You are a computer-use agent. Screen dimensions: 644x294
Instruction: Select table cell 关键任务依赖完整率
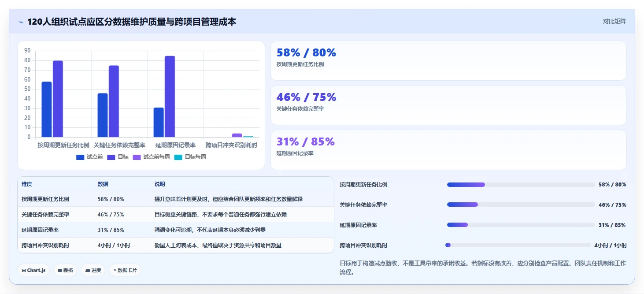point(45,215)
